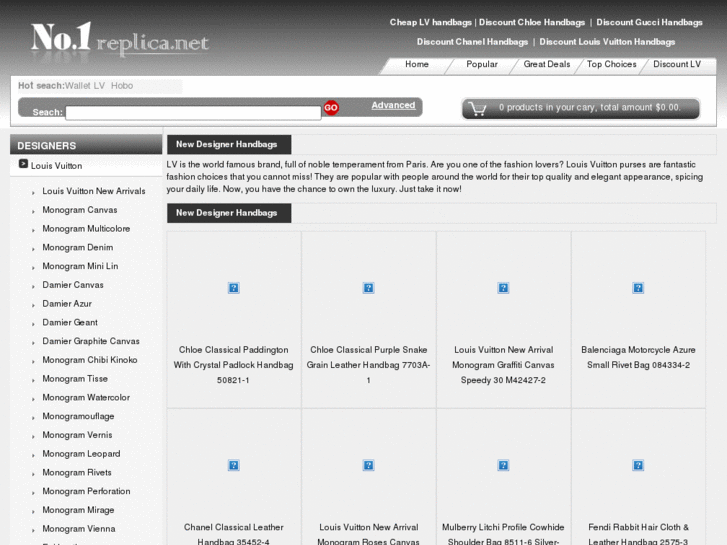Open the Discount LV tab
Screen dimensions: 727x545
677,64
